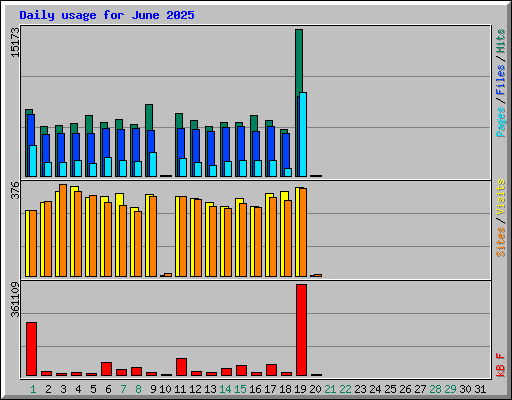Select green day 21 label on x-axis
The width and height of the screenshot is (512, 400).
coord(330,389)
